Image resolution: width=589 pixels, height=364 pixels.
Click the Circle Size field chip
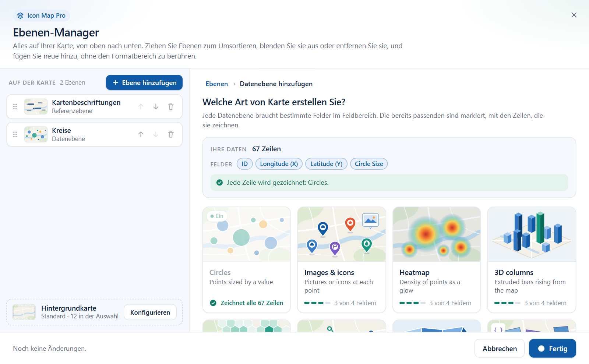click(369, 164)
